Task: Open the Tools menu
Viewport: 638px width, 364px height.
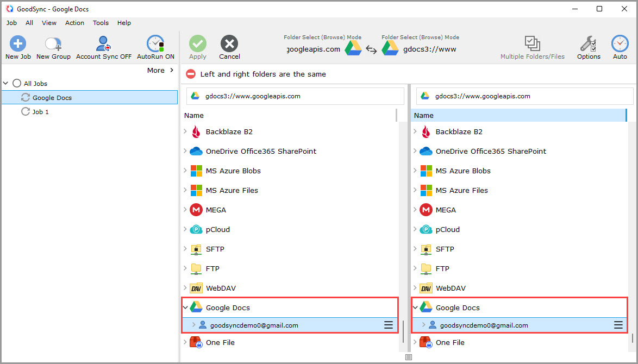Action: 101,23
